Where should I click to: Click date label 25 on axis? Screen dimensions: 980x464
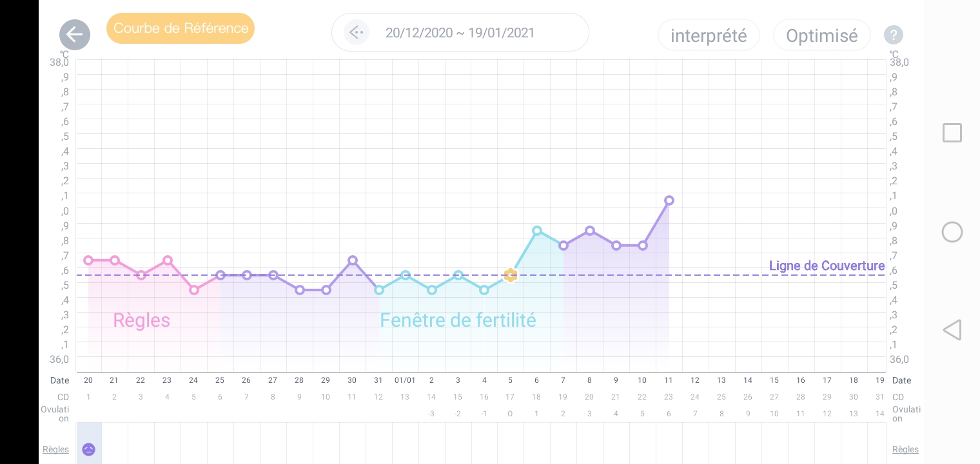(220, 380)
